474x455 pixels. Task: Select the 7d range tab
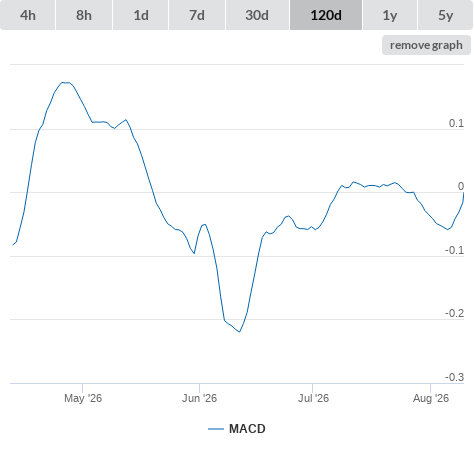click(197, 15)
